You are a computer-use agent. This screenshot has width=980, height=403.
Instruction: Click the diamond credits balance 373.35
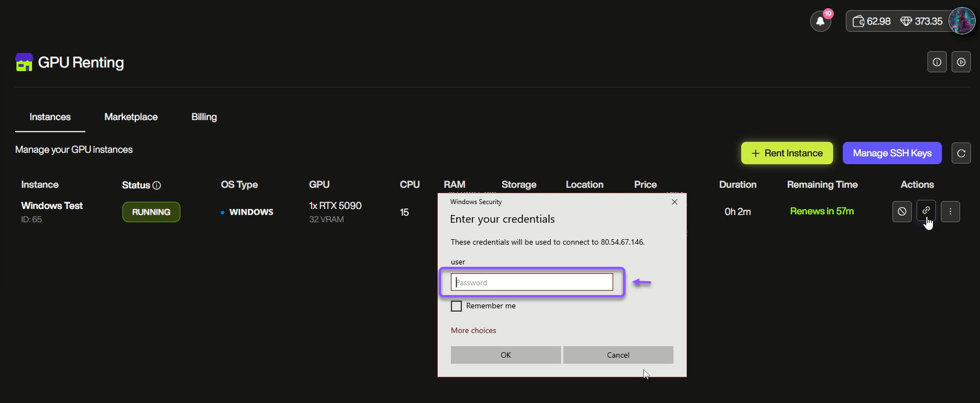pyautogui.click(x=921, y=21)
